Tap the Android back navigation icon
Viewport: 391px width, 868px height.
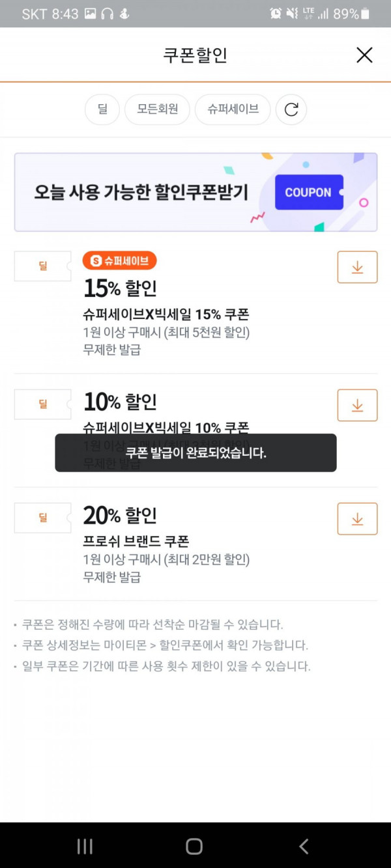click(x=304, y=846)
